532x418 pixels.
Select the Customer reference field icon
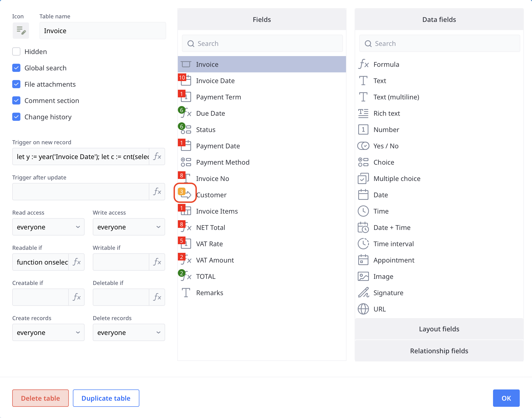(186, 194)
